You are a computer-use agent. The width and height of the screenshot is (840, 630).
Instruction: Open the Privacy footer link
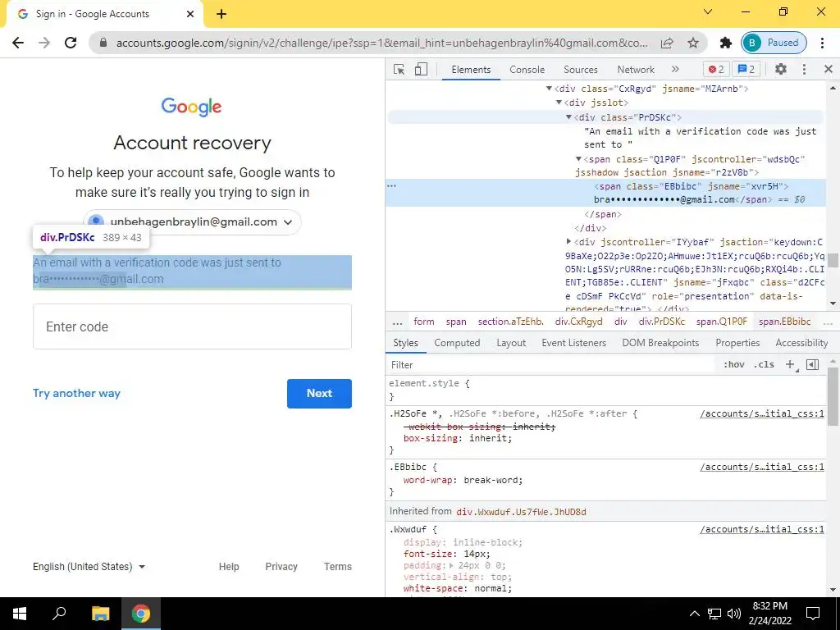[281, 567]
